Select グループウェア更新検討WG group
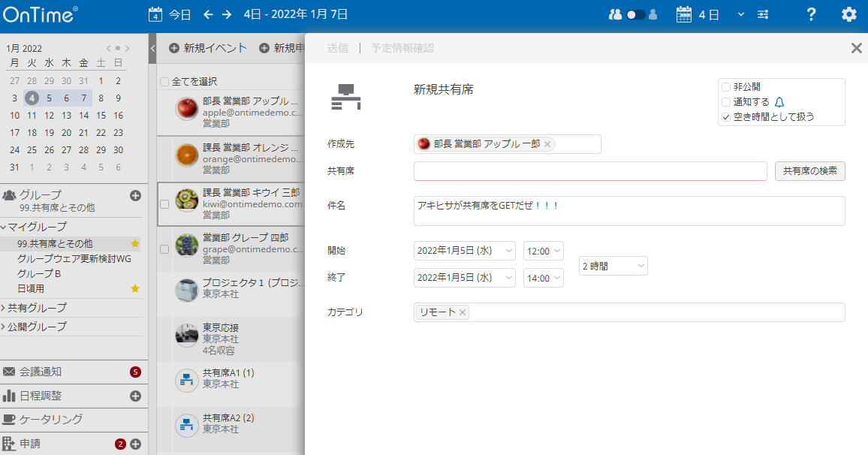 pos(74,258)
